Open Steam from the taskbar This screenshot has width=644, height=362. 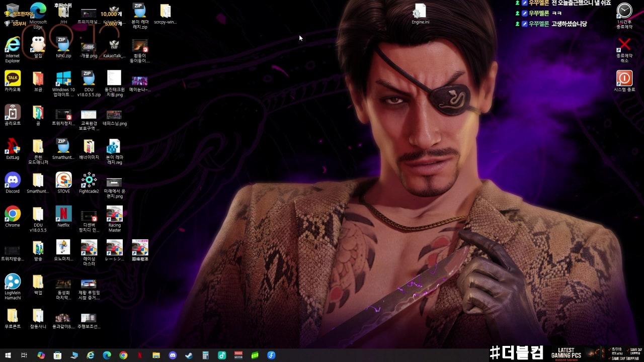click(x=188, y=355)
